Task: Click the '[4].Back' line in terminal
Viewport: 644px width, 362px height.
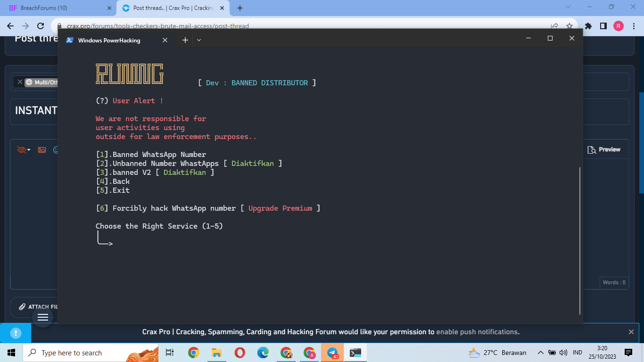Action: pyautogui.click(x=113, y=181)
